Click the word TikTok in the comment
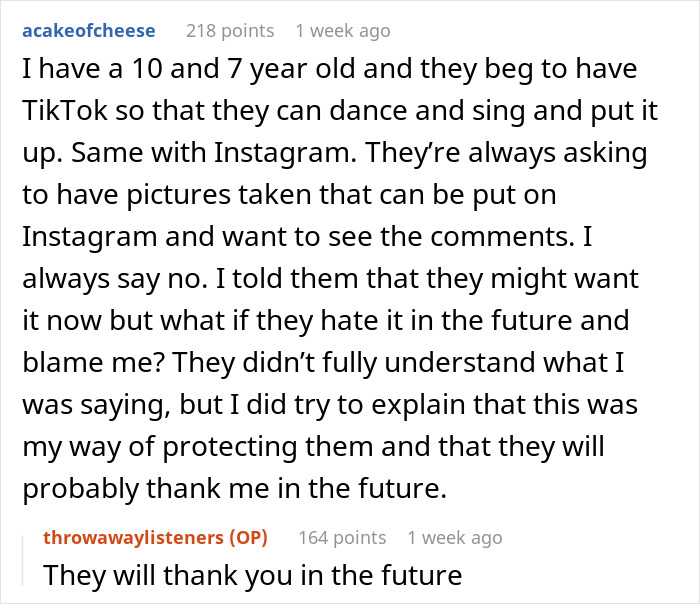The height and width of the screenshot is (604, 700). (65, 110)
